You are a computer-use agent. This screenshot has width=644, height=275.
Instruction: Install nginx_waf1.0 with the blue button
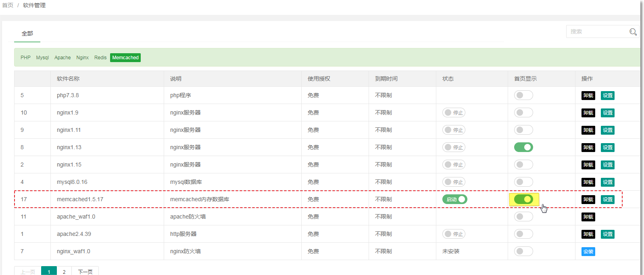coord(588,252)
